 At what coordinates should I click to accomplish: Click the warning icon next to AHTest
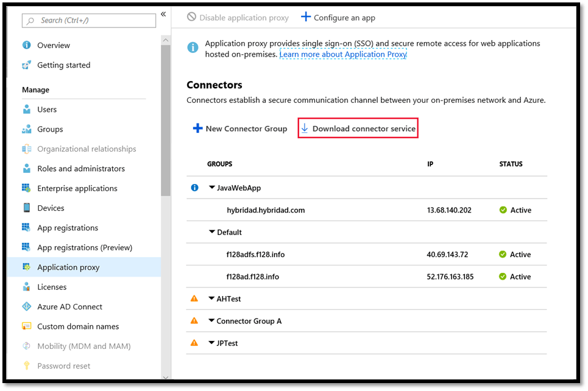click(x=194, y=298)
